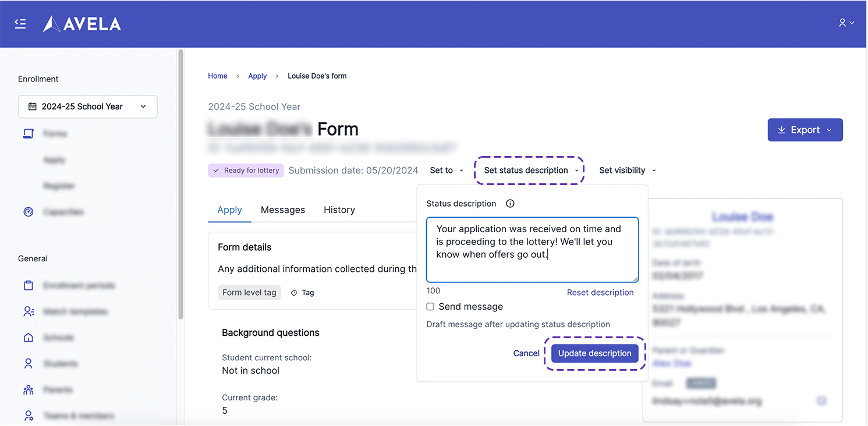The height and width of the screenshot is (426, 868).
Task: Click the Enrollment periods clipboard icon
Action: (x=29, y=286)
